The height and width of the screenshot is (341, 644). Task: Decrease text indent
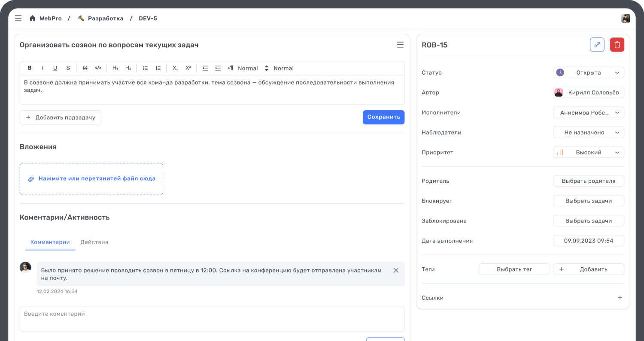pyautogui.click(x=205, y=68)
